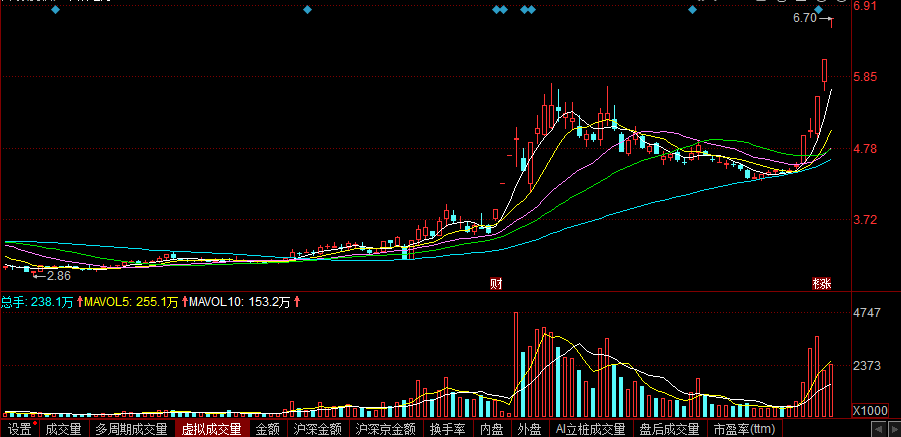Select the highlighted 虚拟成交量 tab

point(212,429)
